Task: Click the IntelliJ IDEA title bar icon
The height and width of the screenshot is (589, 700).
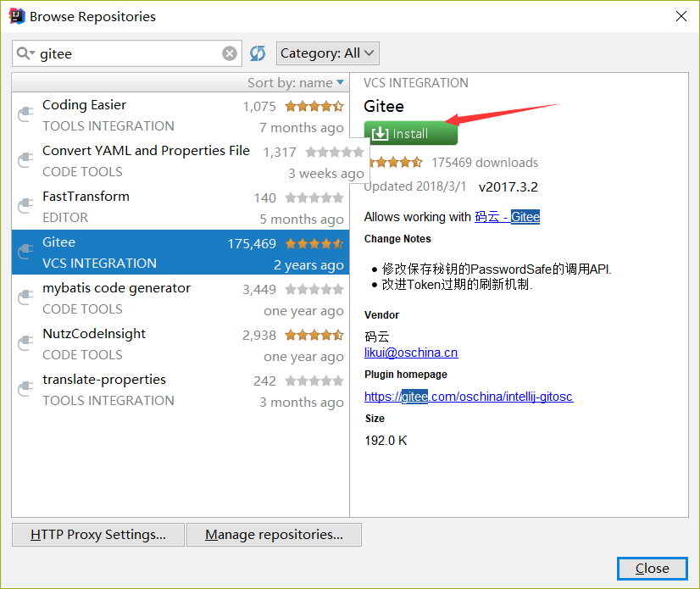Action: (x=16, y=16)
